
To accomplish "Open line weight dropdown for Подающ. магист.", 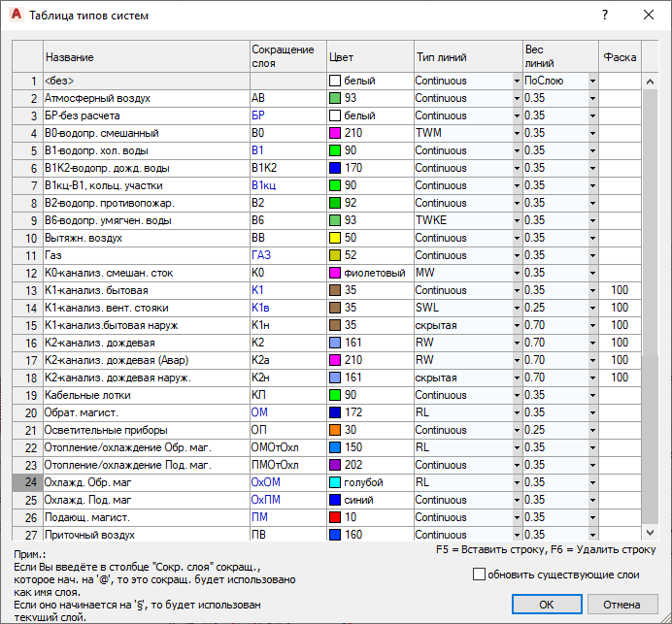I will 592,518.
